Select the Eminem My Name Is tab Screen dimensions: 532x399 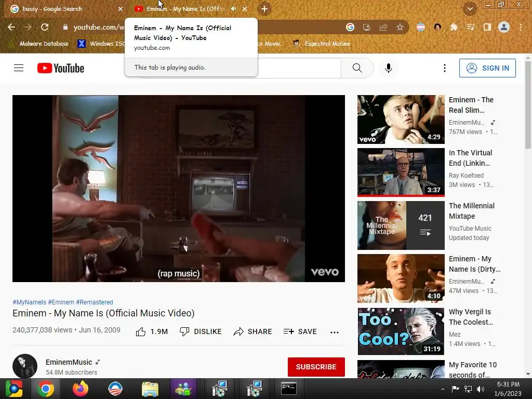tap(185, 9)
